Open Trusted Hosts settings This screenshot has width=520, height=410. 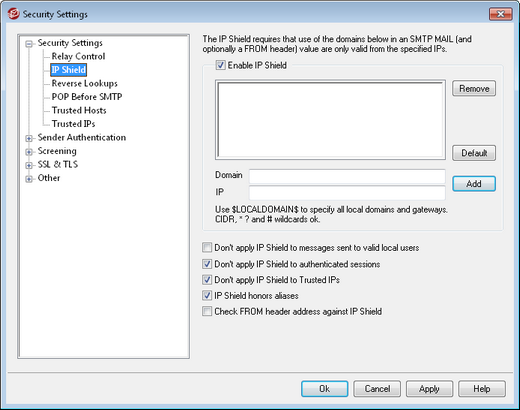point(79,110)
